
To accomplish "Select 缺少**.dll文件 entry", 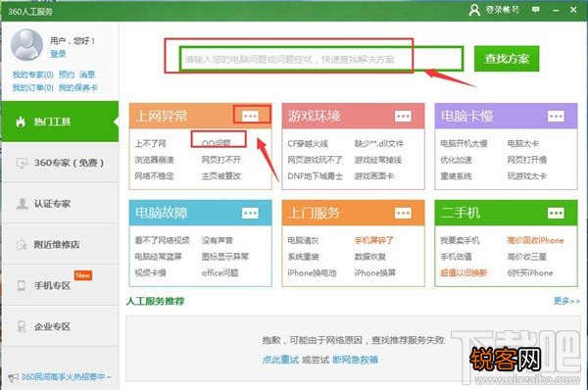I will (x=379, y=144).
